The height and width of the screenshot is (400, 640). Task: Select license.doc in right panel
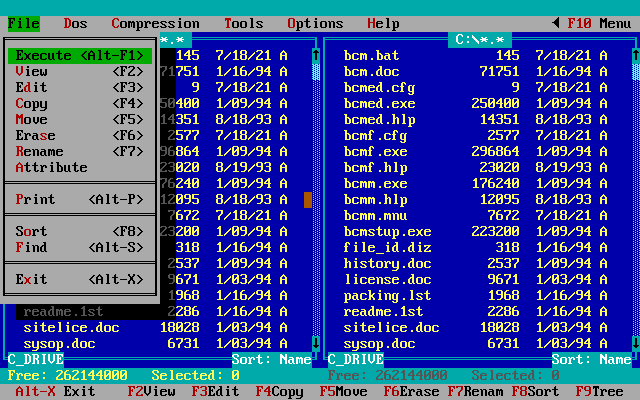[387, 279]
